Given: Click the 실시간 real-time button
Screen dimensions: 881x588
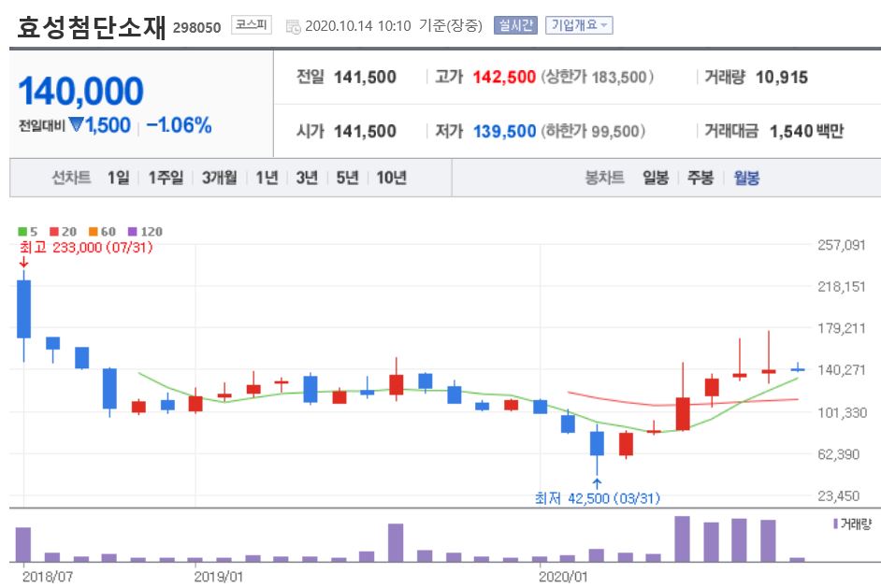Looking at the screenshot, I should (x=515, y=25).
